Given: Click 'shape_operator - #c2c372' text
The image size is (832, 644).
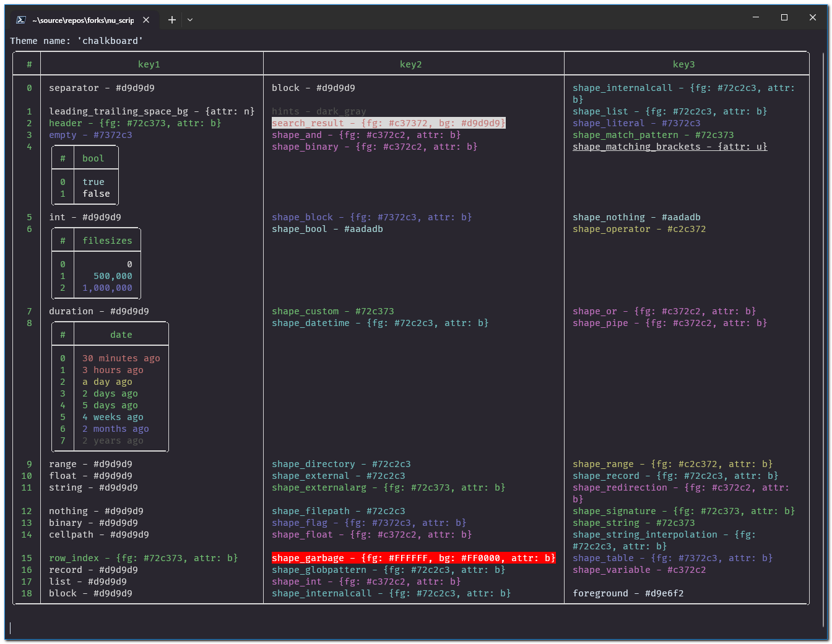Looking at the screenshot, I should (639, 229).
